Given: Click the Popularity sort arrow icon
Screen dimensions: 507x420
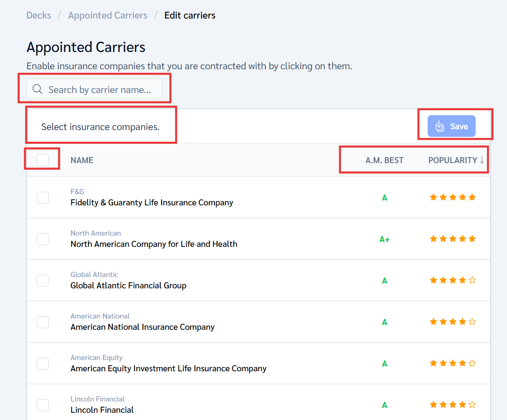Looking at the screenshot, I should point(482,160).
